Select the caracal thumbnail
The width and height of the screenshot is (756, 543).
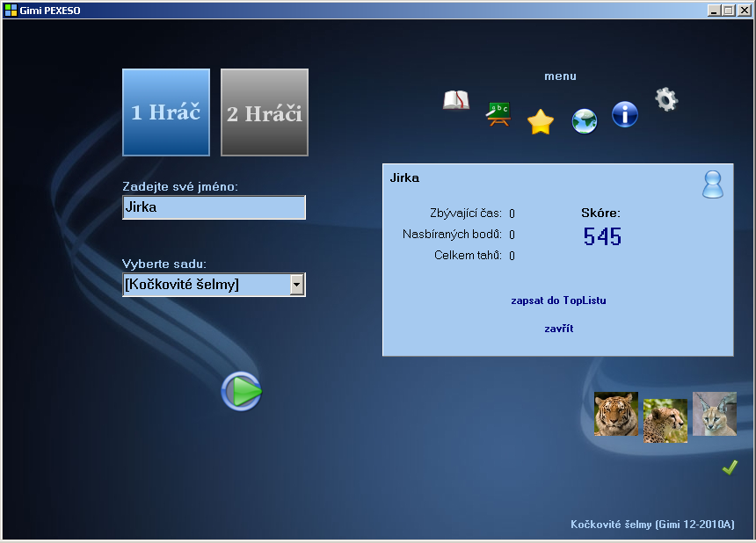click(715, 414)
